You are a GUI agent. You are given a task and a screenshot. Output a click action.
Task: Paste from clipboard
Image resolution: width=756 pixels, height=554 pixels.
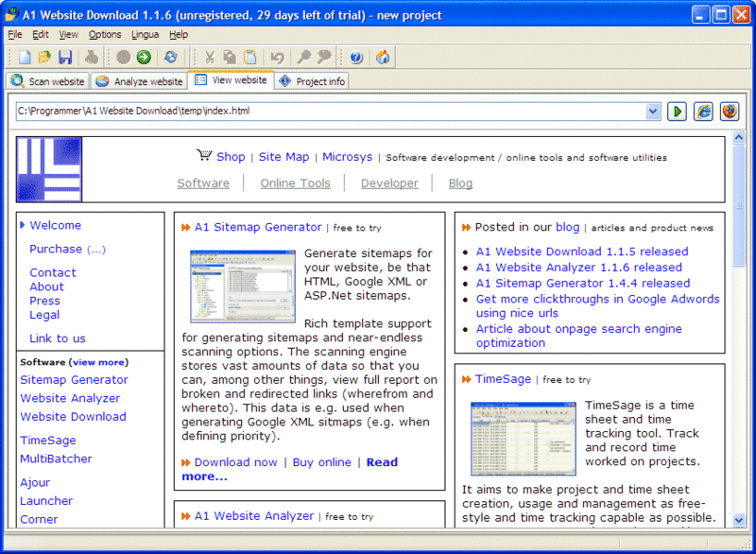[249, 58]
